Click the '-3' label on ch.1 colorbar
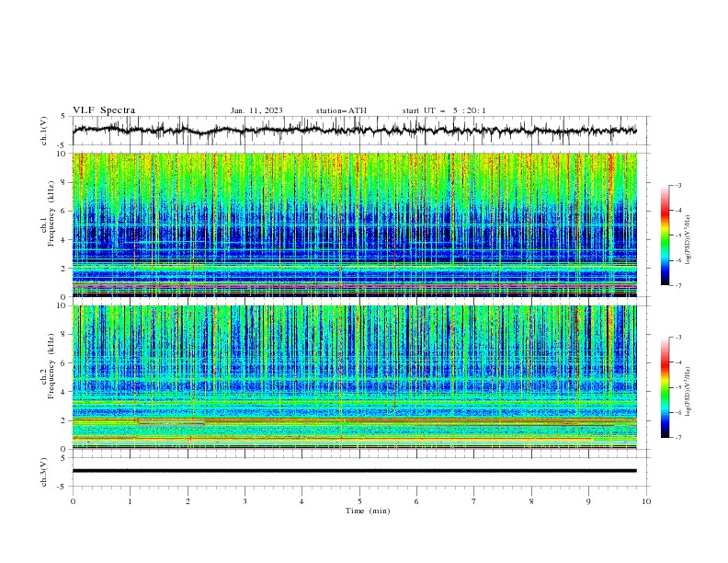728x563 pixels. (x=677, y=185)
